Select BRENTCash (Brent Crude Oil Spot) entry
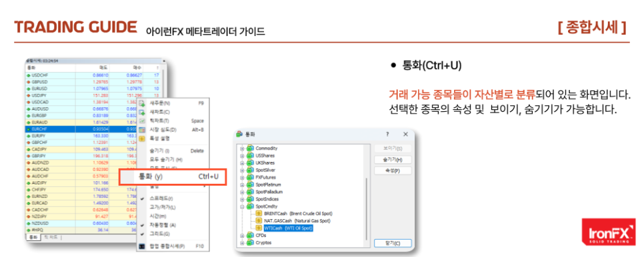 point(298,214)
